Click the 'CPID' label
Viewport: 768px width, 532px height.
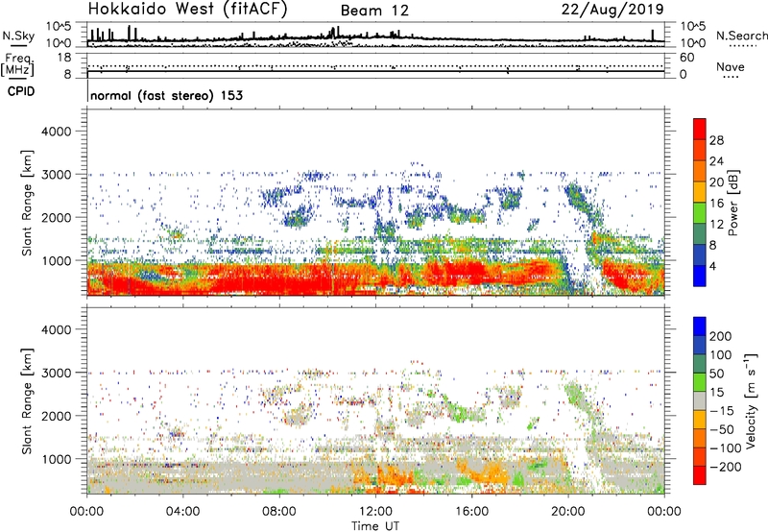coord(21,91)
